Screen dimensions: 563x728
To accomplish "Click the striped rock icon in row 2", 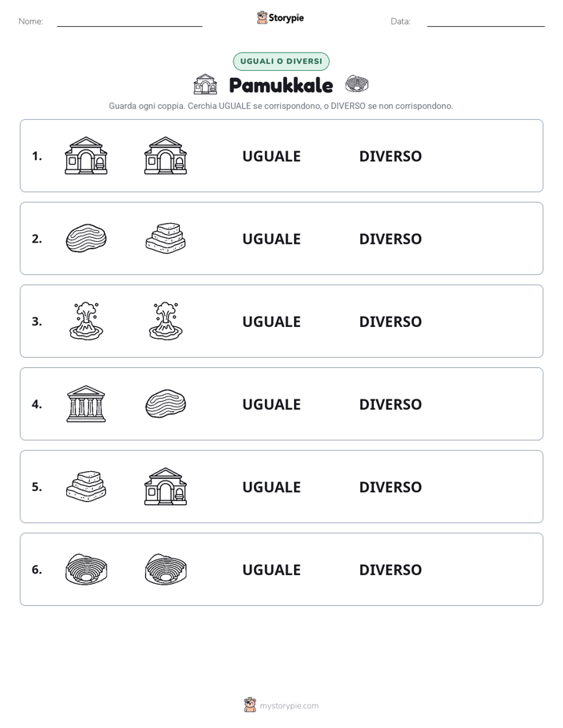I will (86, 238).
